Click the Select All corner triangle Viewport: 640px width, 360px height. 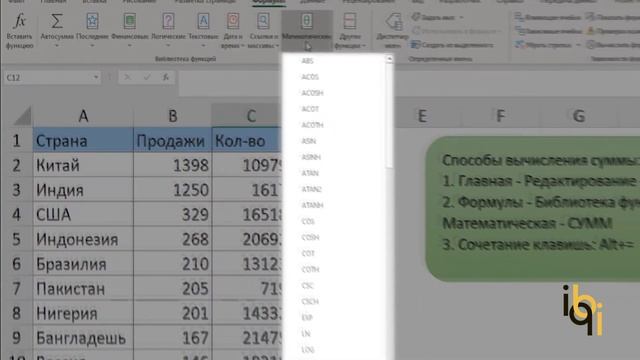click(23, 116)
